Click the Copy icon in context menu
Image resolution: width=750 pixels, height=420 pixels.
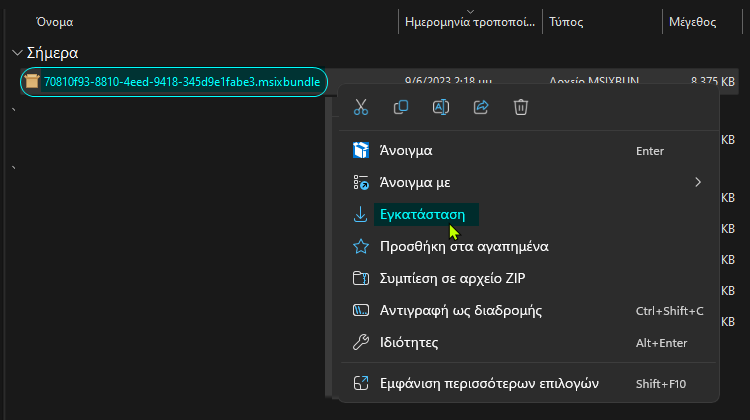pyautogui.click(x=401, y=107)
